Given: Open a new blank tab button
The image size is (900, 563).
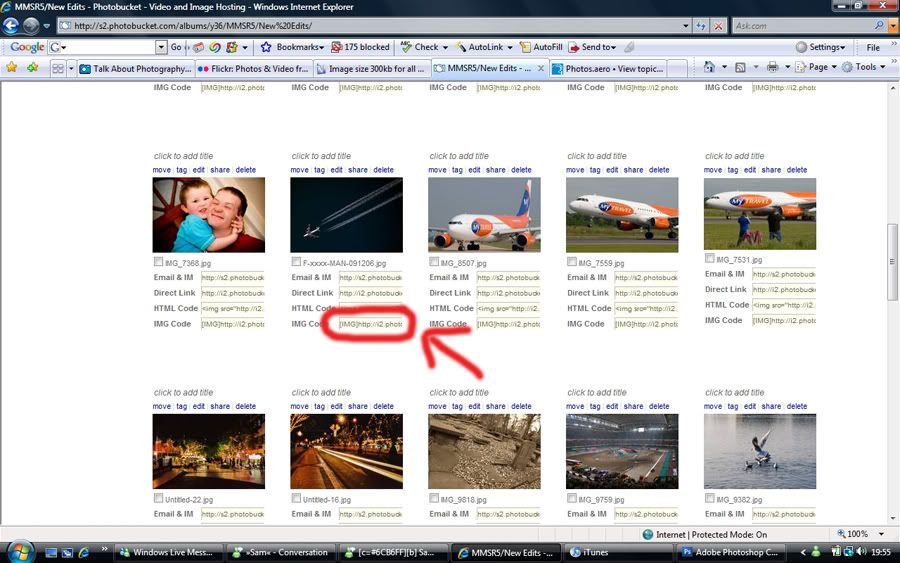Looking at the screenshot, I should coord(677,68).
